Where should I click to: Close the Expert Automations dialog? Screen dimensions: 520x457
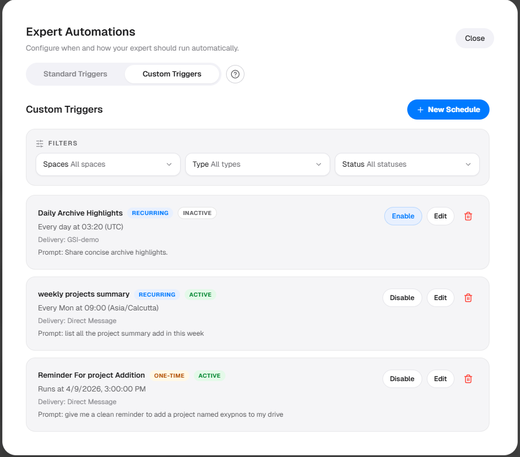(475, 38)
